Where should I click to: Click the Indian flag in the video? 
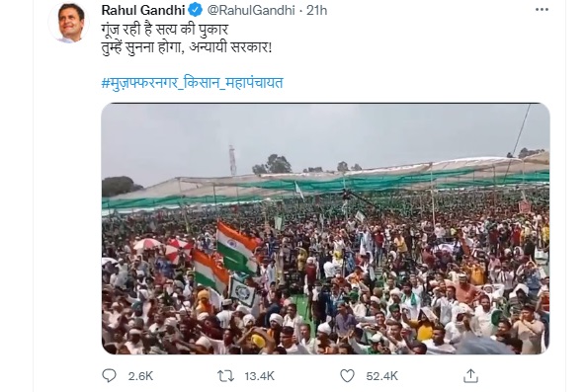click(x=237, y=247)
